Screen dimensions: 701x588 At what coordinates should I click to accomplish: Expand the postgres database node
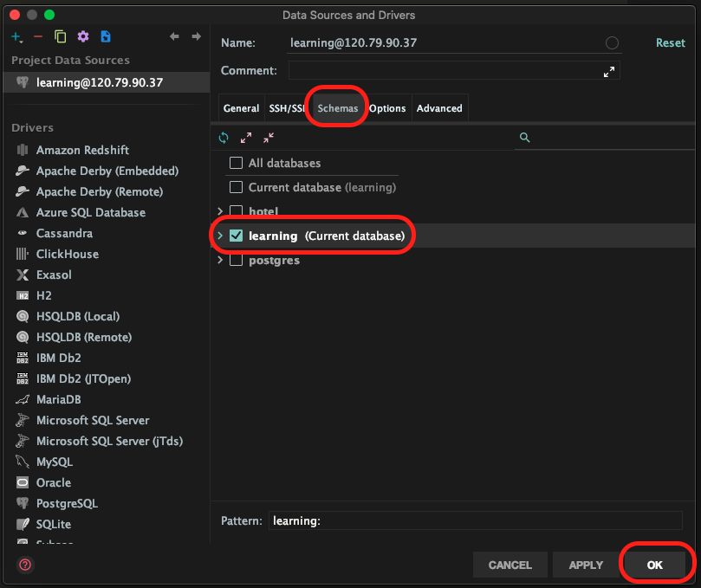point(220,260)
